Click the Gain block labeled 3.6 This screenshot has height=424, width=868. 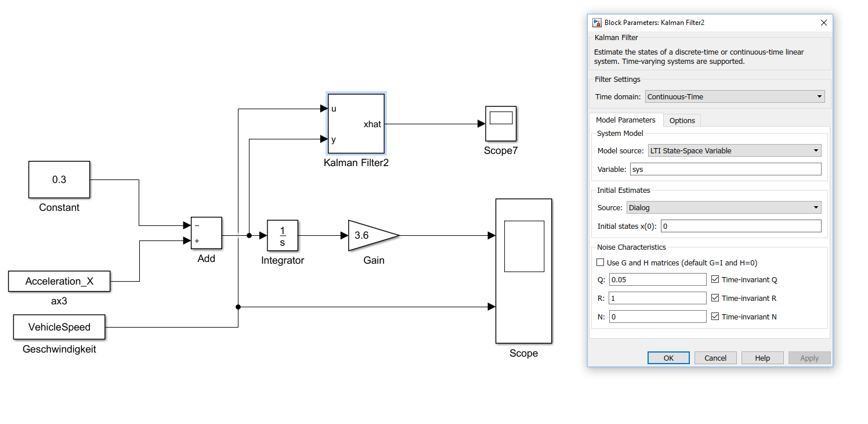pos(370,235)
